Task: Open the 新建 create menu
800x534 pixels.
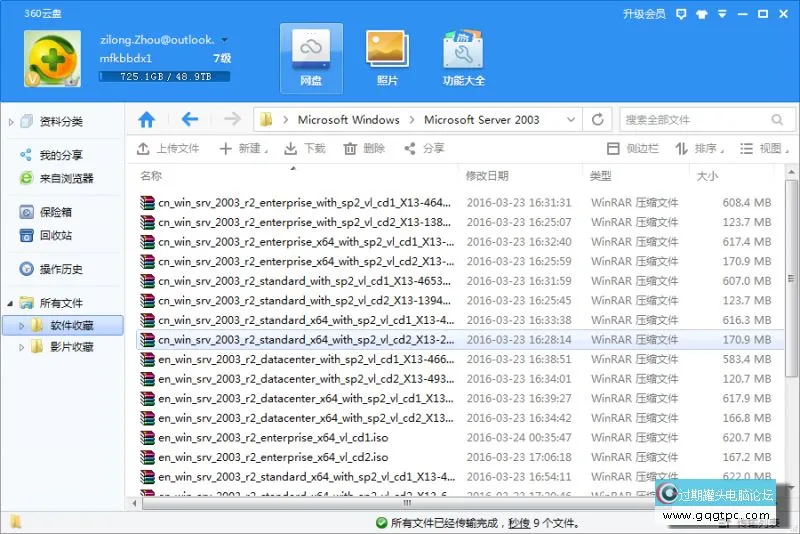Action: pos(244,148)
